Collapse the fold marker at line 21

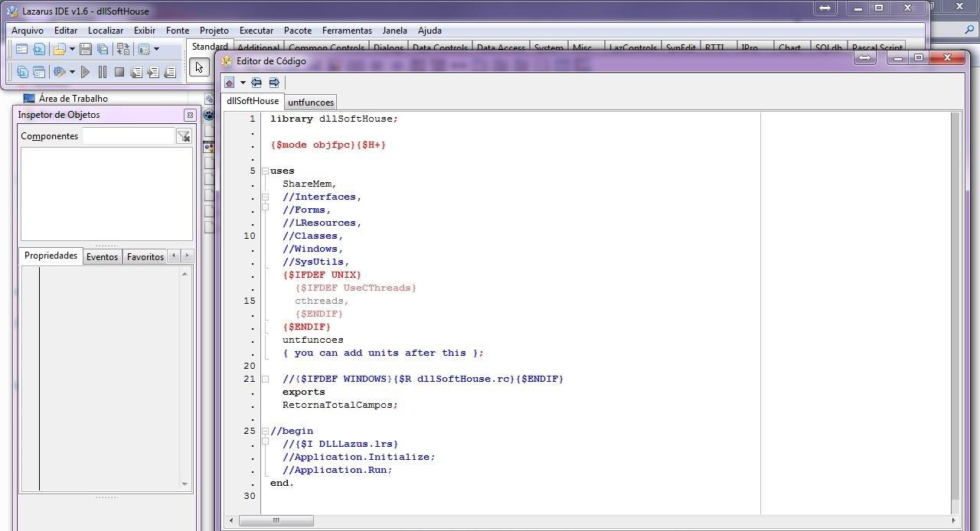(x=265, y=379)
